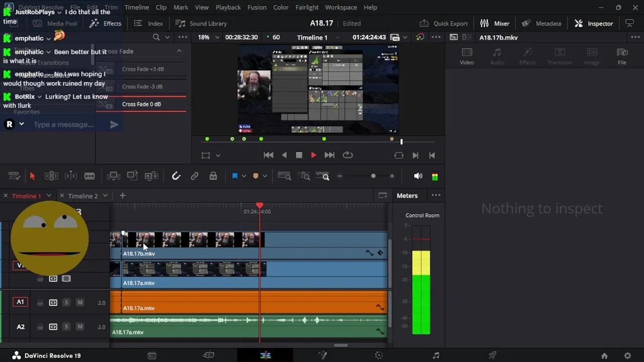Click the Detail Zoom icon
The image size is (644, 362).
(305, 176)
